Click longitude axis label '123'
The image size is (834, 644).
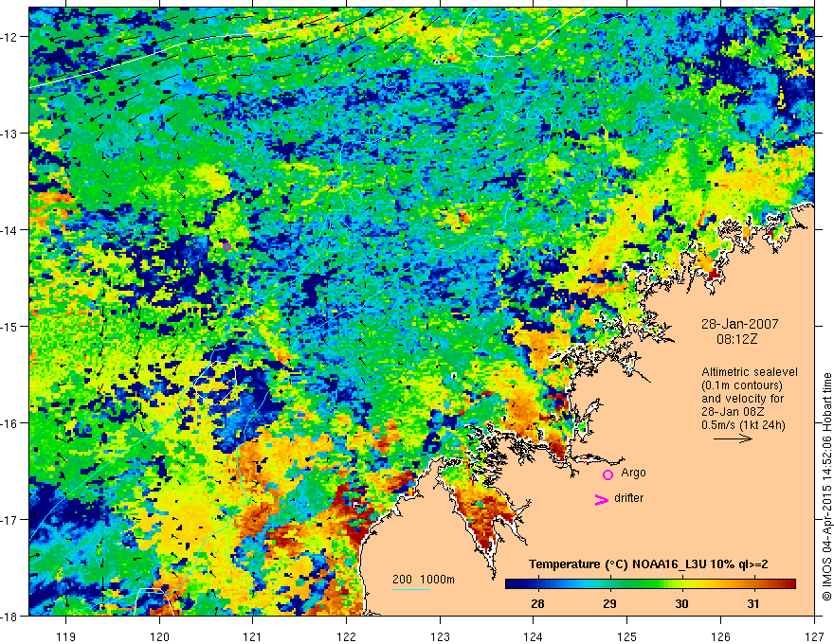[440, 636]
